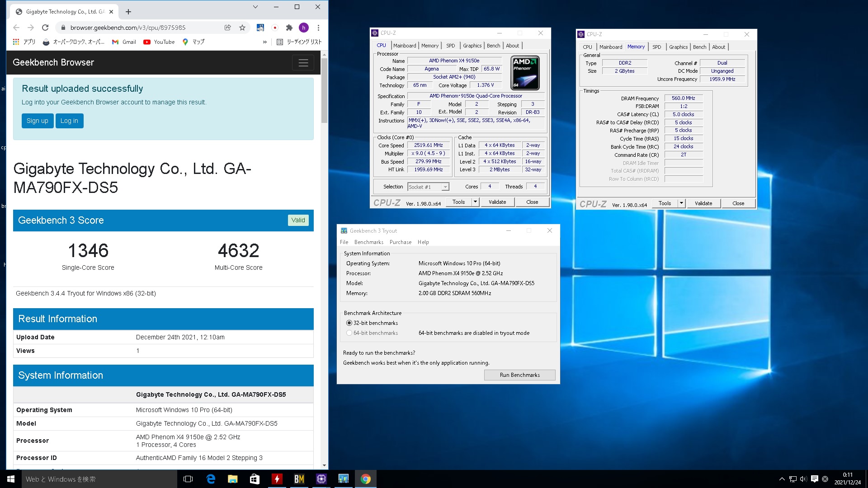Open the Maps bookmark pin icon

[185, 42]
